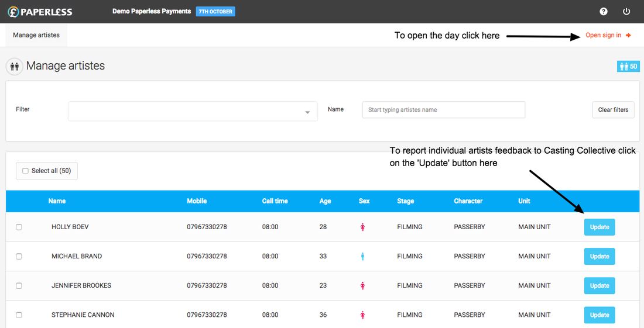Click the power logout icon
Screen dimensions: 644x328
pos(626,12)
